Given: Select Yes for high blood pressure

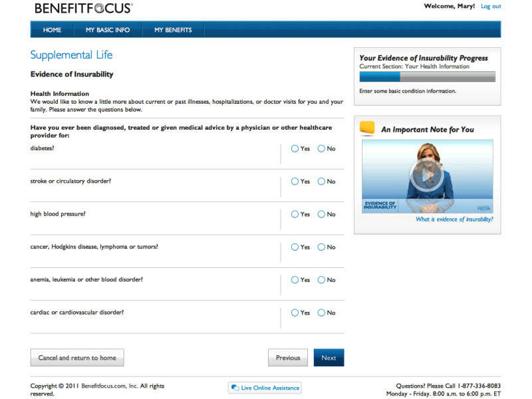Looking at the screenshot, I should (x=295, y=214).
